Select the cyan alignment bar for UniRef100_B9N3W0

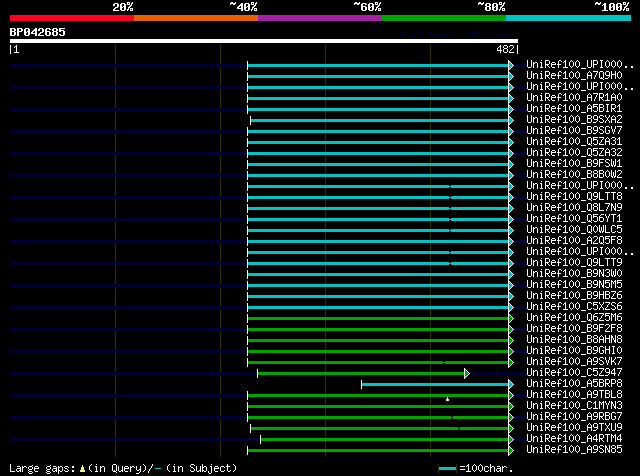378,274
